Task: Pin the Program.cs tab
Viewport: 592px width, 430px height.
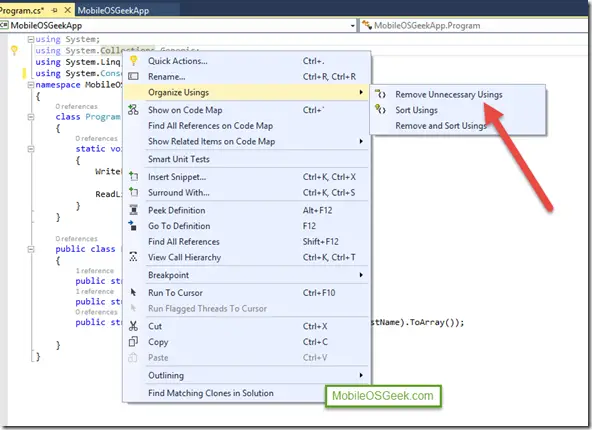Action: click(x=54, y=10)
